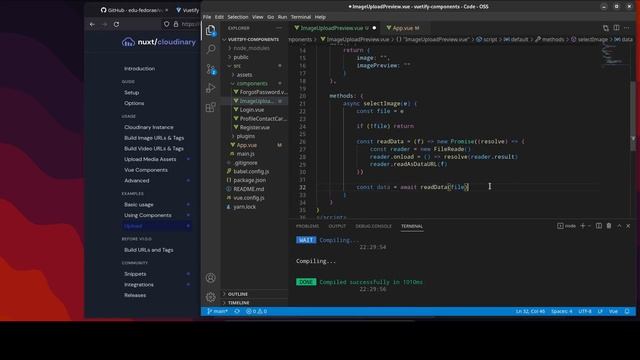The image size is (640, 360).
Task: Open Compare Changes icon in editor toolbar
Action: 606,28
